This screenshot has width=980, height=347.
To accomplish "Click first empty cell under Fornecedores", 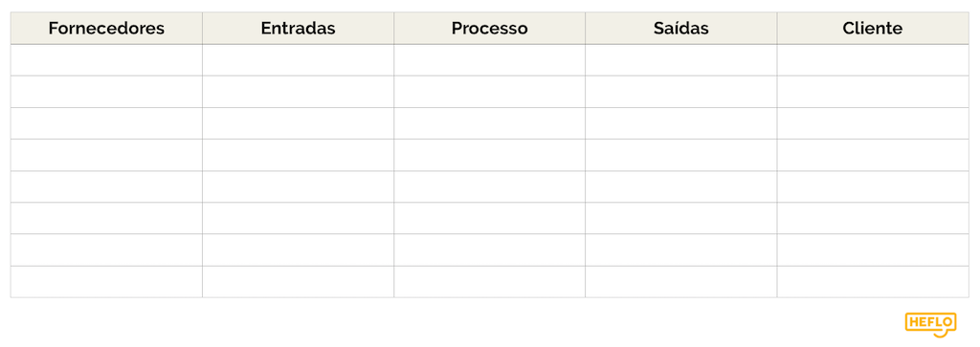I will (x=106, y=60).
